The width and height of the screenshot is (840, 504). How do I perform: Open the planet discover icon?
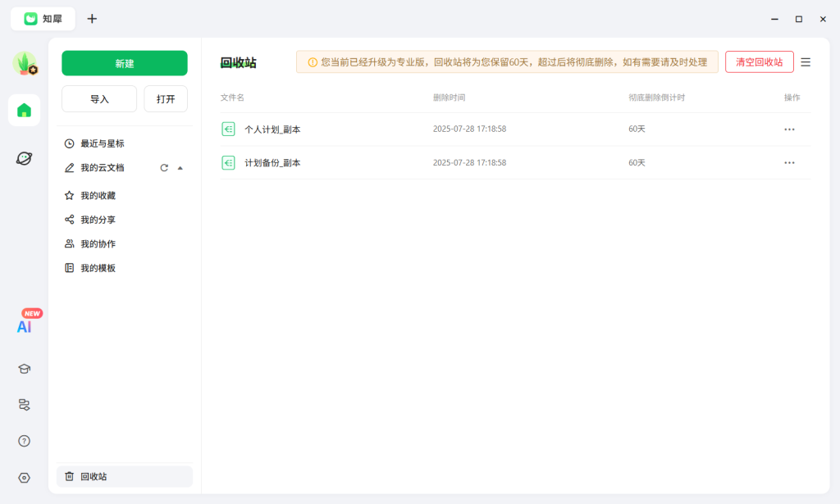tap(24, 158)
